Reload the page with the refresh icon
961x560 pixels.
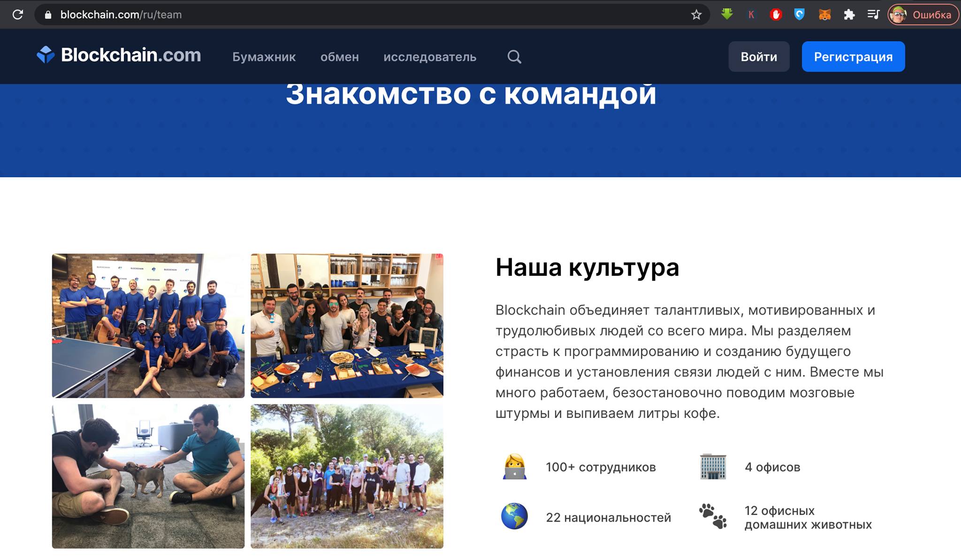[x=18, y=15]
